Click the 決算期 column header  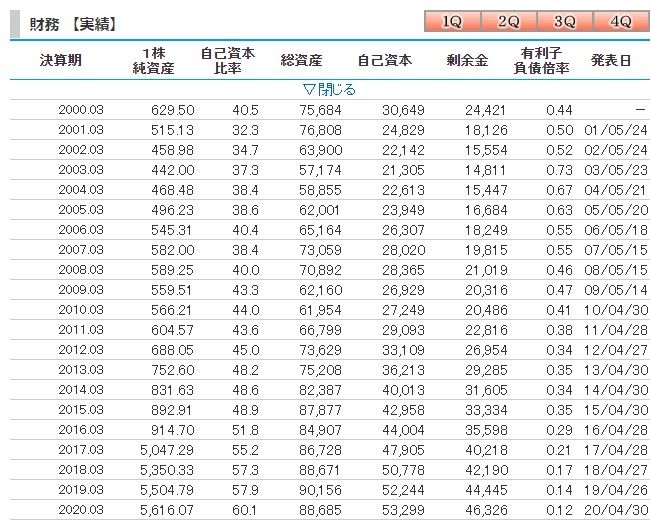coord(61,60)
